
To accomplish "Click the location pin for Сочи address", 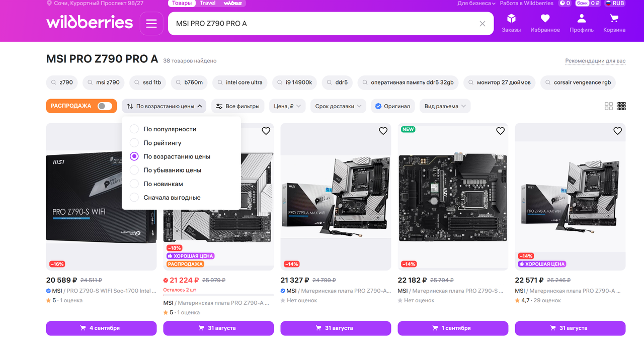I will (49, 3).
